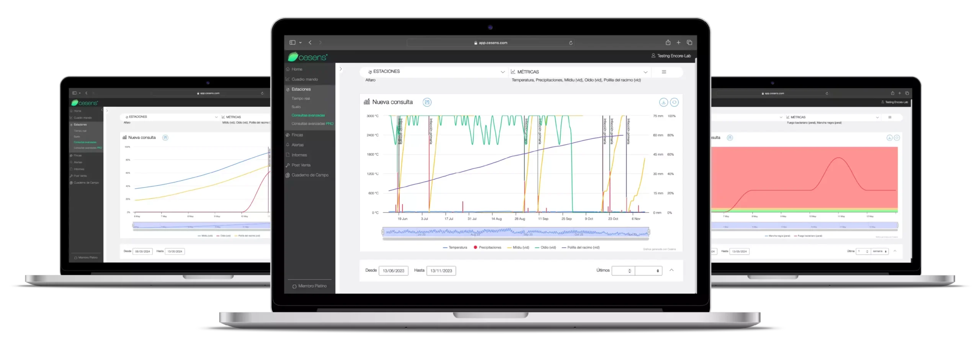
Task: Click the save query icon beside Nueva consulta on center laptop
Action: tap(427, 102)
